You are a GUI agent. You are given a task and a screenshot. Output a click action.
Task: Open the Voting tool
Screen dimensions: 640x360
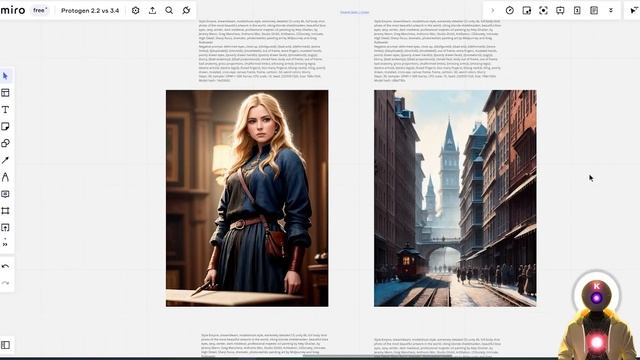click(527, 11)
